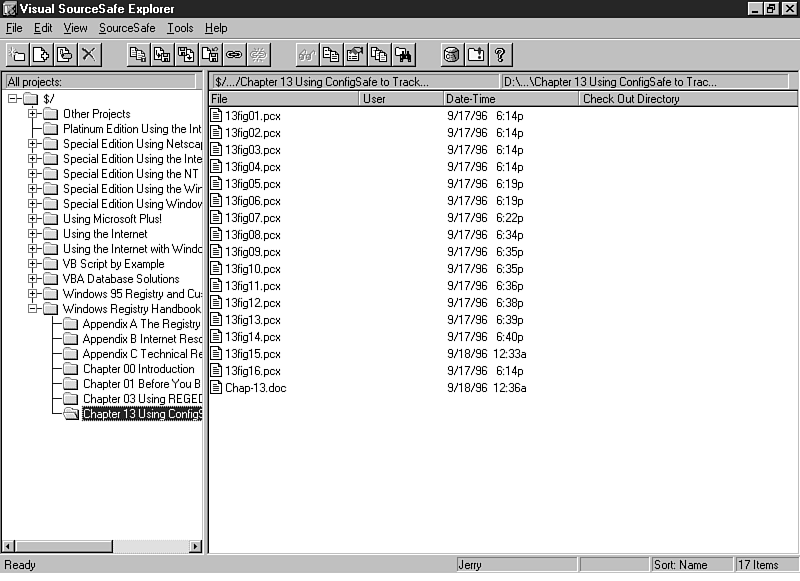Click the Get Latest Version toolbar icon
800x581 pixels.
(x=138, y=55)
